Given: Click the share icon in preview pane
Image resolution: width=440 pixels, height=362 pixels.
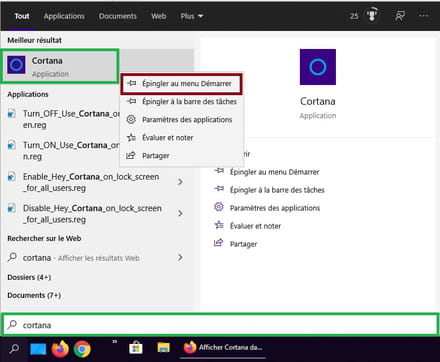Looking at the screenshot, I should click(218, 243).
